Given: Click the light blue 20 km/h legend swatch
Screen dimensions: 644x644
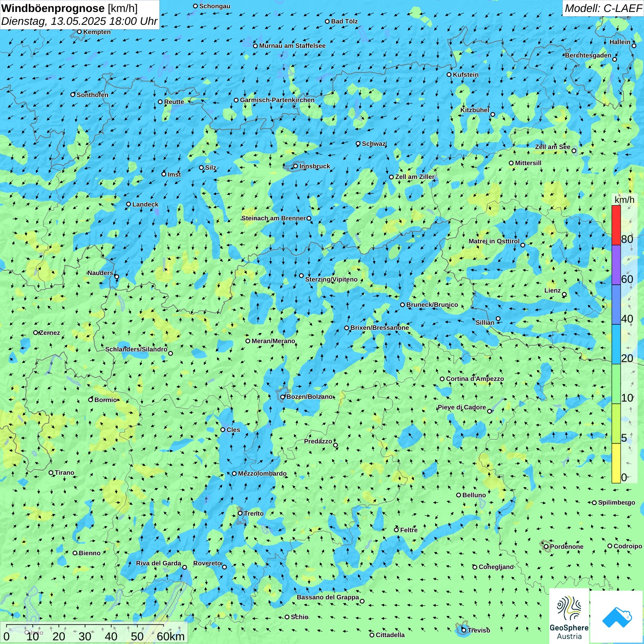Looking at the screenshot, I should [616, 344].
